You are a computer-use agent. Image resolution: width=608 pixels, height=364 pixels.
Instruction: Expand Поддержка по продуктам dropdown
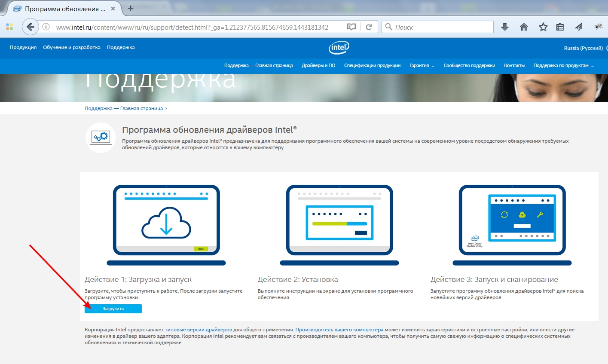563,65
